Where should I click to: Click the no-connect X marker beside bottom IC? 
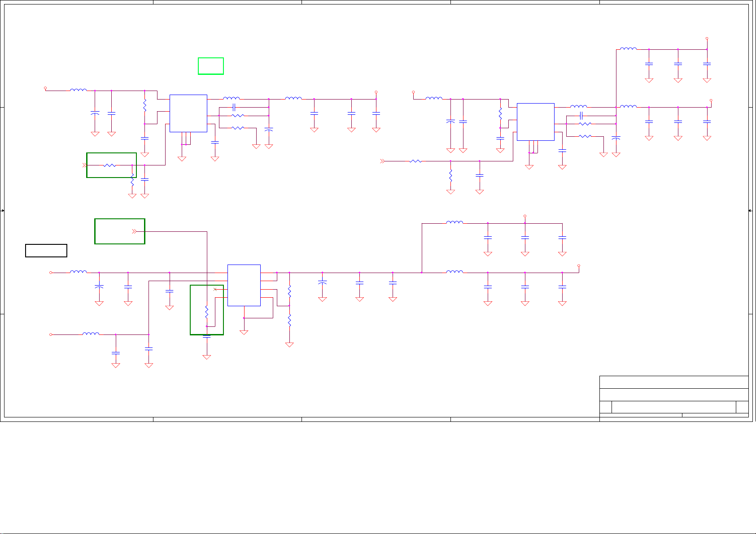[x=215, y=289]
